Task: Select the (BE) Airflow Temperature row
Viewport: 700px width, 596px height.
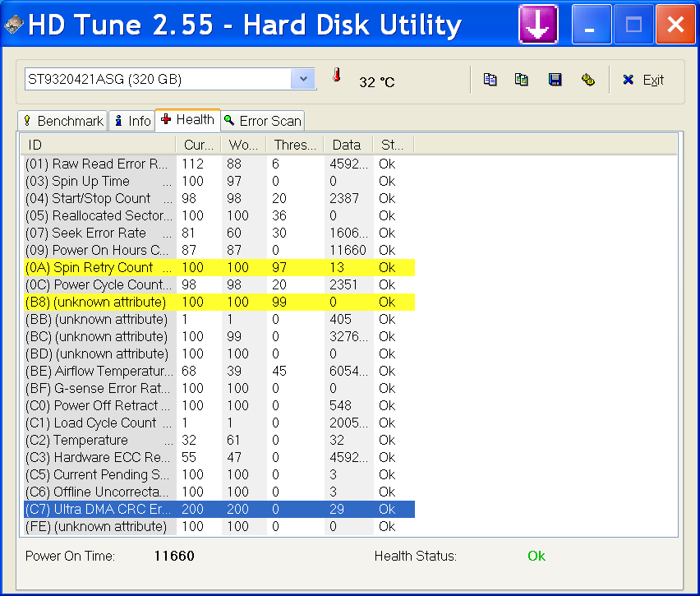Action: (x=219, y=372)
